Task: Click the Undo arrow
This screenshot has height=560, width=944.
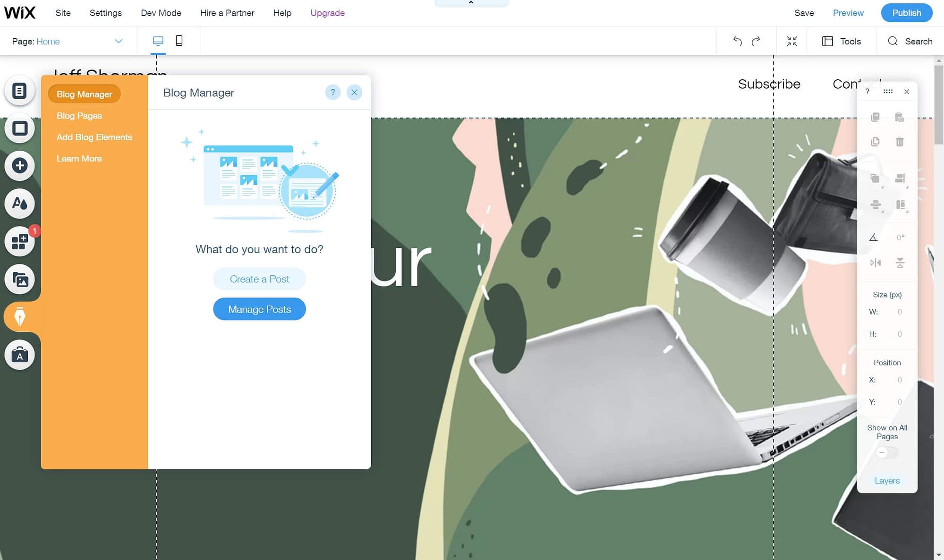Action: click(737, 41)
